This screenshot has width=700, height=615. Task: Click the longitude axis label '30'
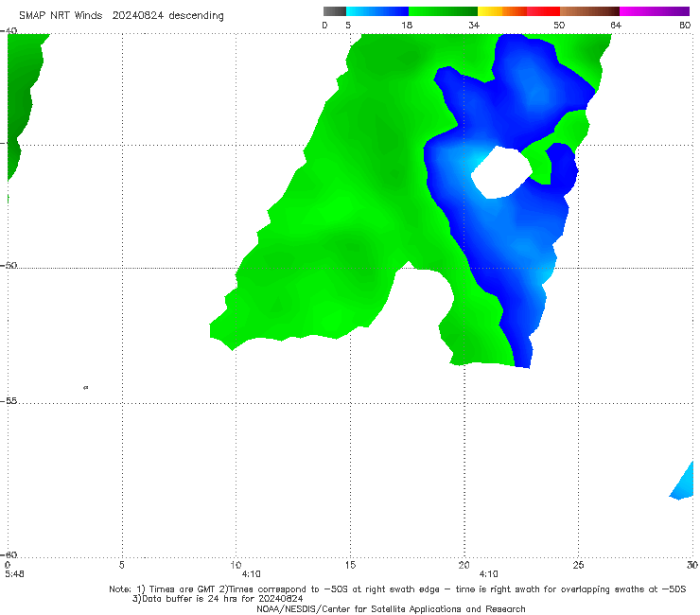tap(692, 565)
